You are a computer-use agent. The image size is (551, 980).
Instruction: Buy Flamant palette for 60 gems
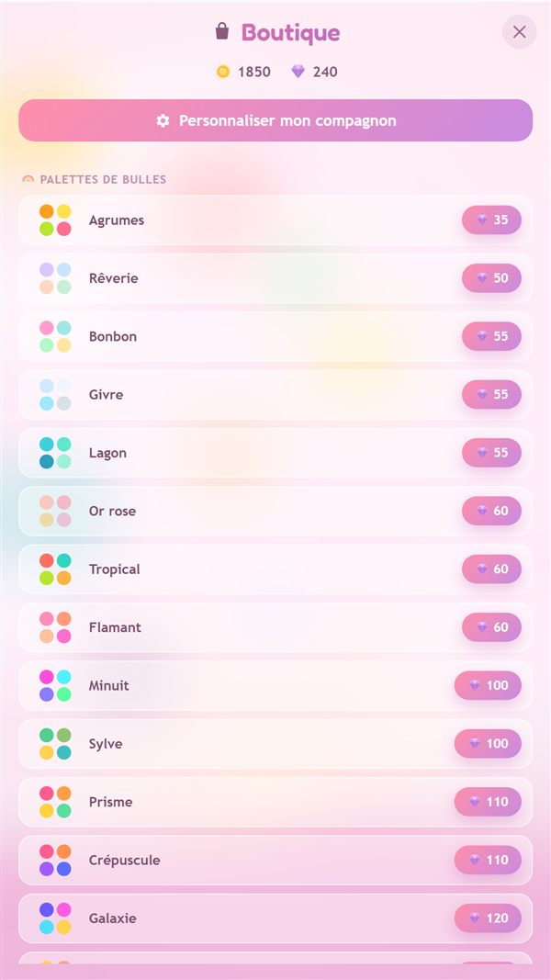(x=491, y=627)
